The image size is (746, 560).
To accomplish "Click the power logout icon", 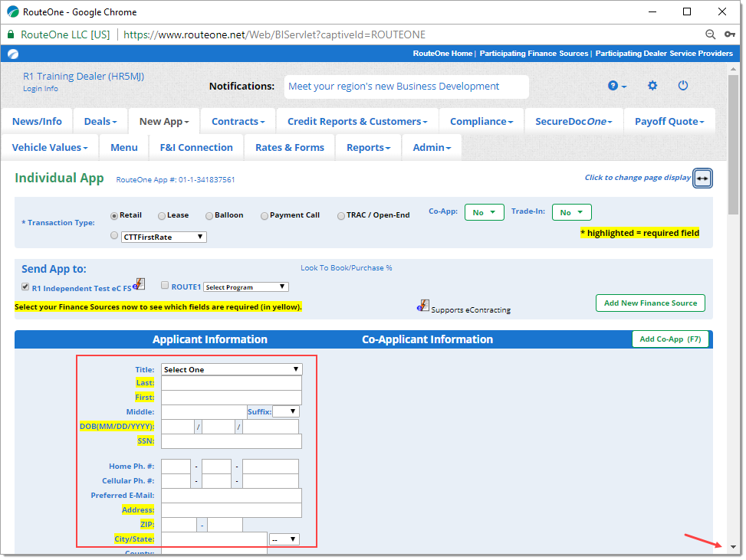I will [x=682, y=86].
